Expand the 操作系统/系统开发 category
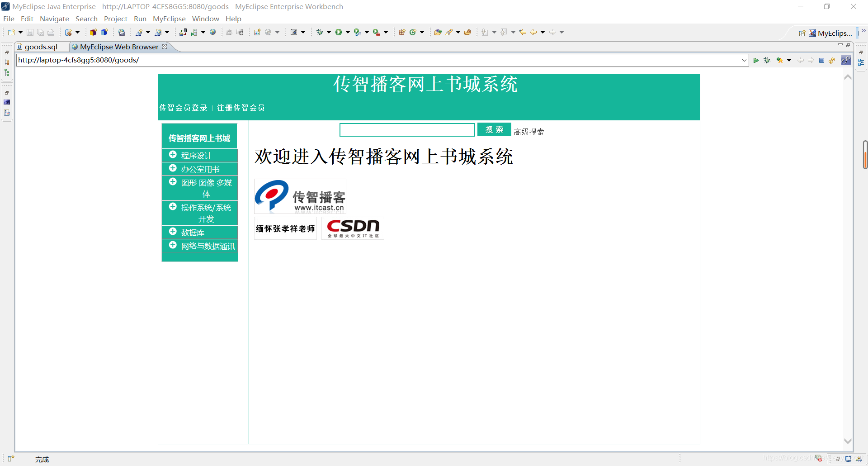 (x=173, y=207)
